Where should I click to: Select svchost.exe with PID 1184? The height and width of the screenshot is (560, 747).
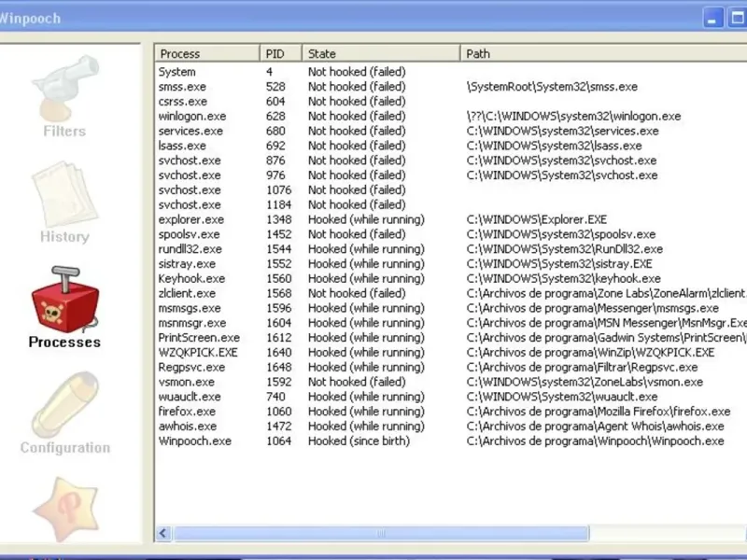click(451, 204)
